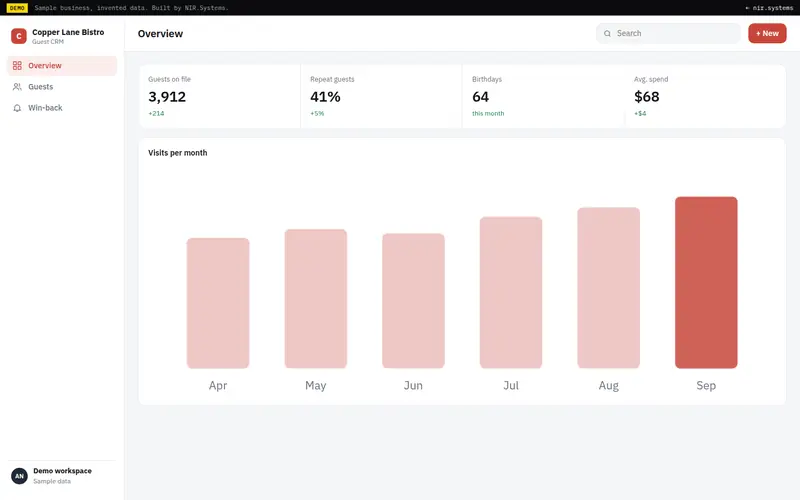Open the Overview menu item

pyautogui.click(x=62, y=66)
